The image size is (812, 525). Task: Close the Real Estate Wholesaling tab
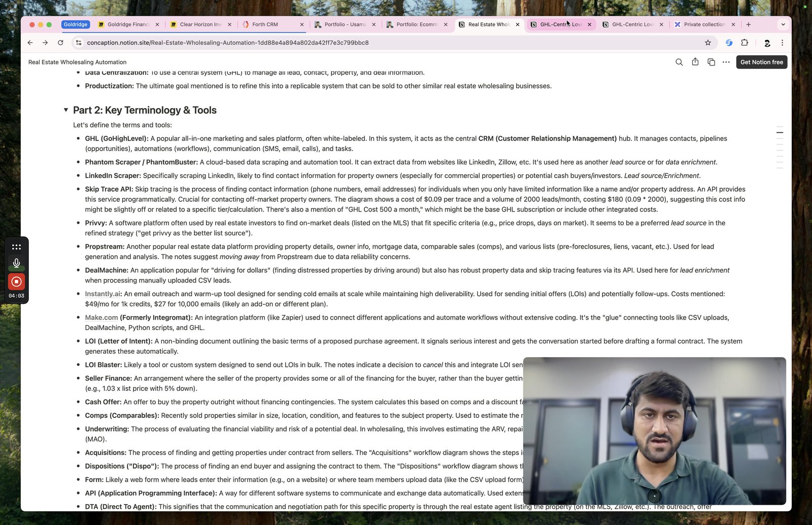point(518,24)
